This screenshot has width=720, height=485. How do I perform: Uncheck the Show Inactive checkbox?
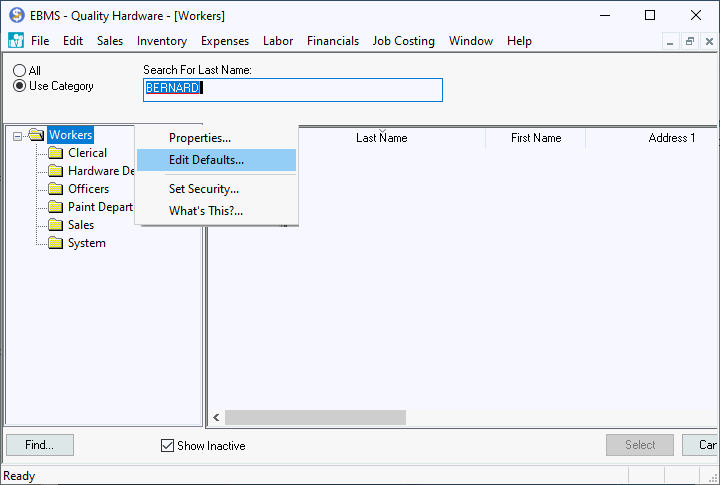point(168,446)
